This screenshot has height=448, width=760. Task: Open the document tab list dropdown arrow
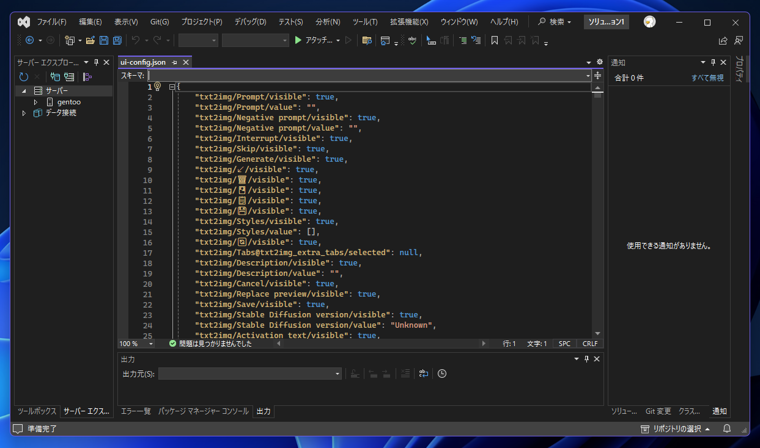[588, 62]
